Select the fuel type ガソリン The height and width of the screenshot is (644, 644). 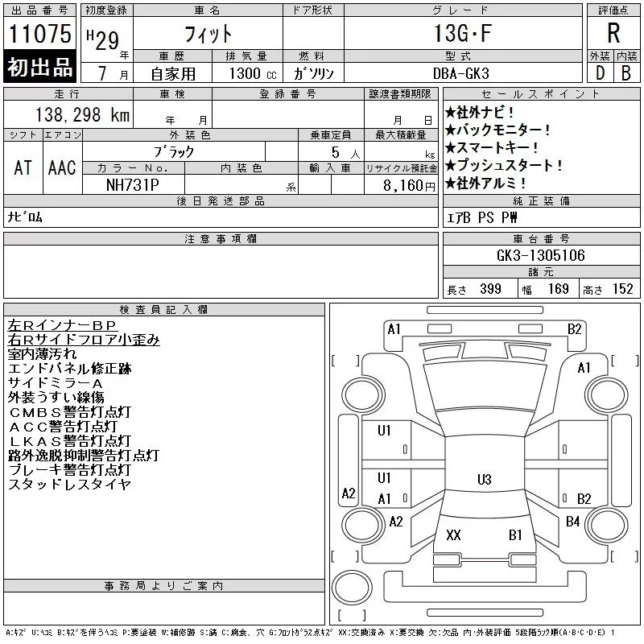[313, 73]
